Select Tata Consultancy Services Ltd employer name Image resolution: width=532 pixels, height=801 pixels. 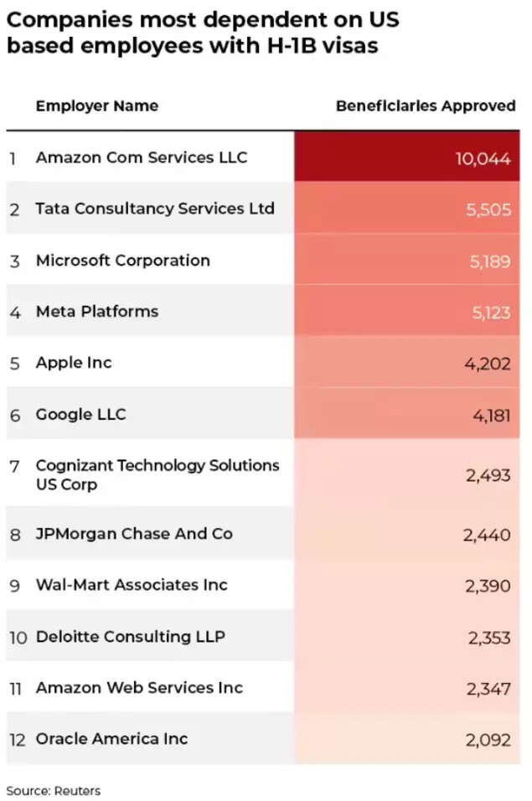click(155, 209)
